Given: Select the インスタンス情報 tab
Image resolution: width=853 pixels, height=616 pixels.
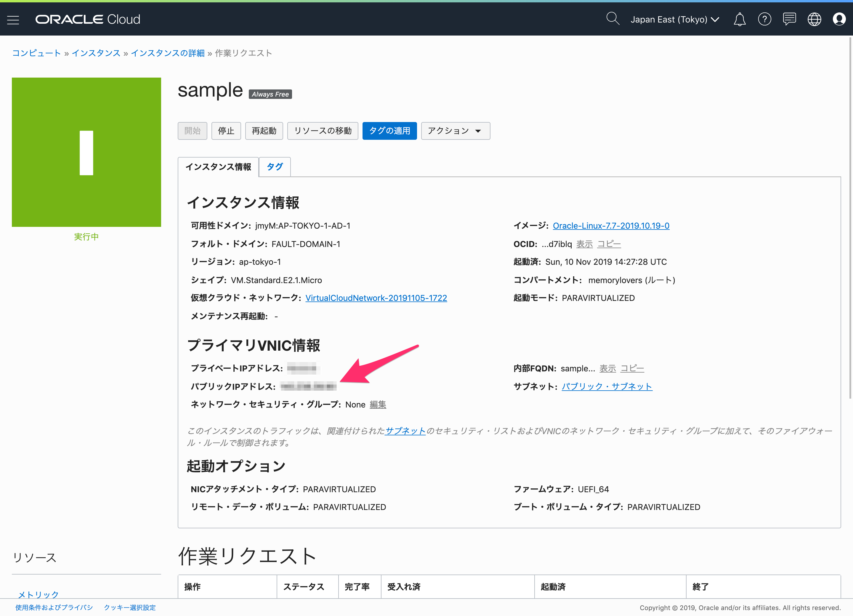Looking at the screenshot, I should tap(218, 167).
